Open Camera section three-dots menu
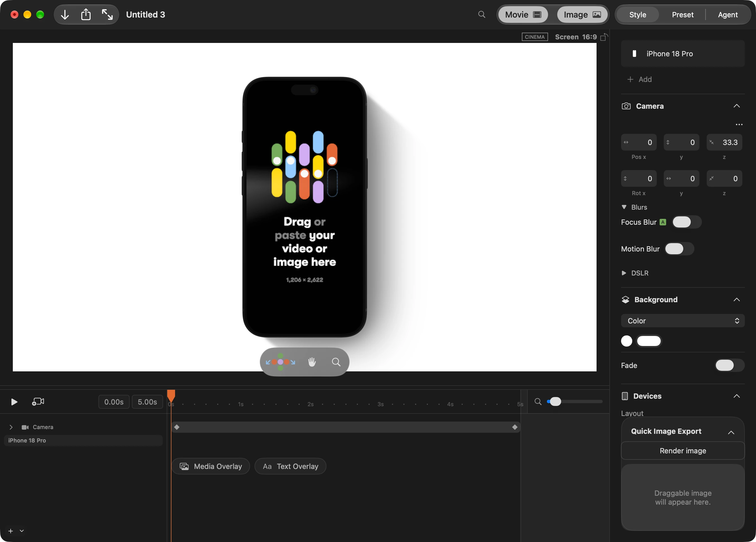Image resolution: width=756 pixels, height=542 pixels. click(739, 124)
